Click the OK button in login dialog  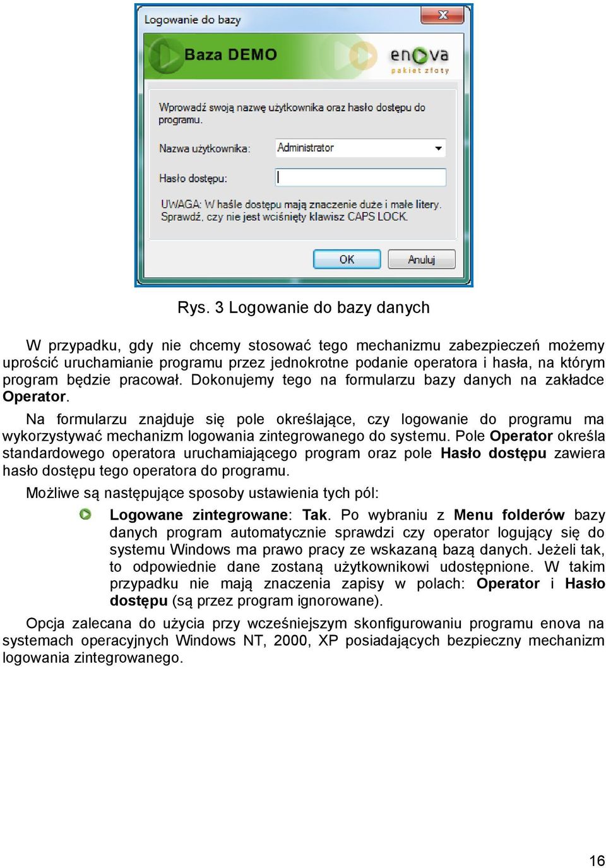[347, 259]
